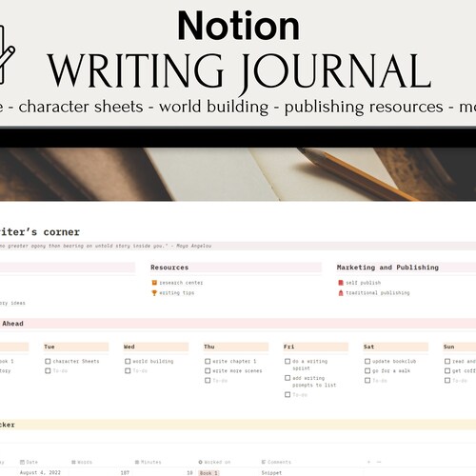Screen dimensions: 476x476
Task: Click the Maya Angelou quote block
Action: [238, 246]
